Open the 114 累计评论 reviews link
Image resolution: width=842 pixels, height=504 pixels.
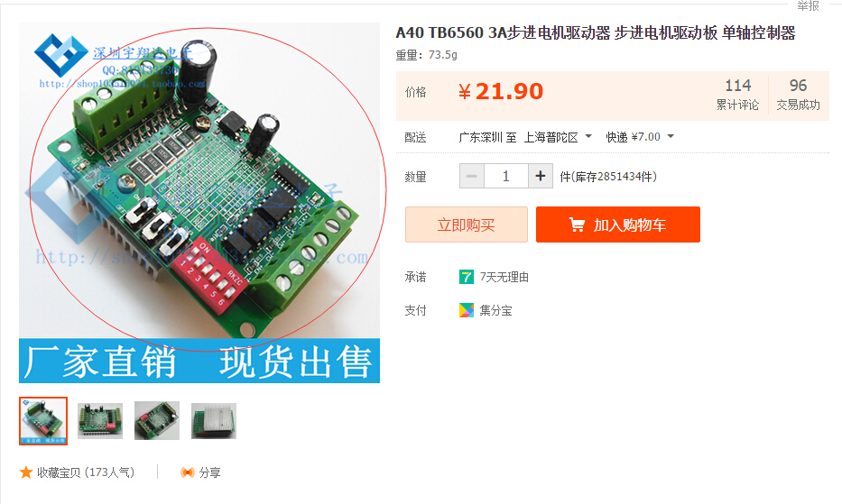point(737,94)
